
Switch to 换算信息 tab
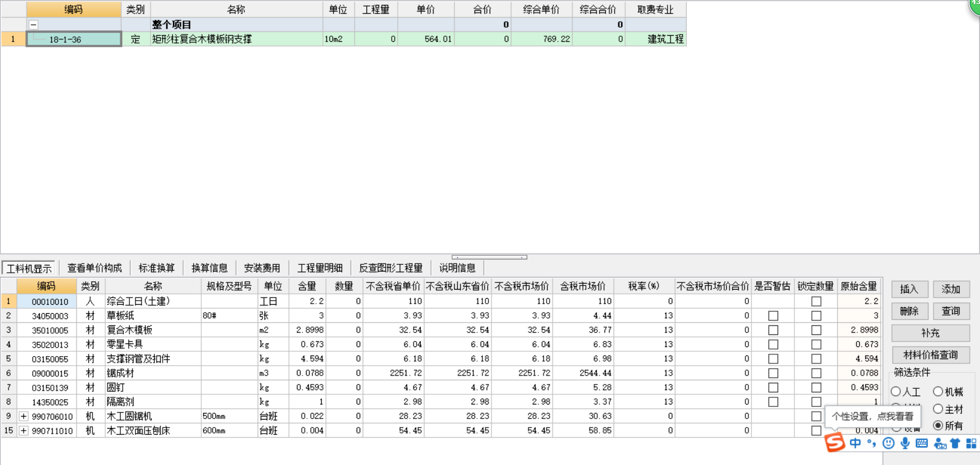209,268
